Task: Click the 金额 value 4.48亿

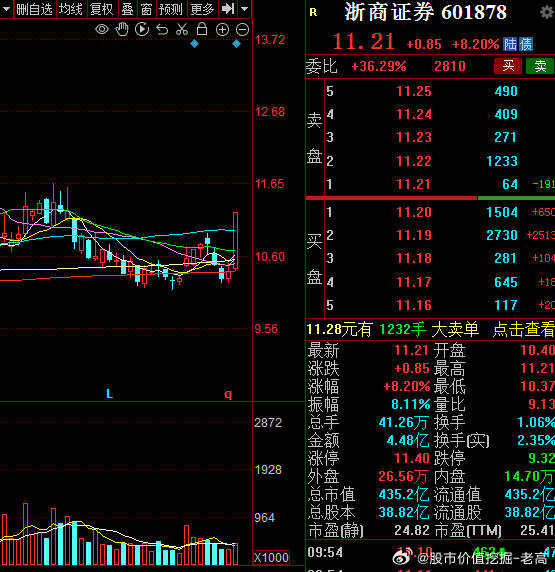Action: point(408,440)
